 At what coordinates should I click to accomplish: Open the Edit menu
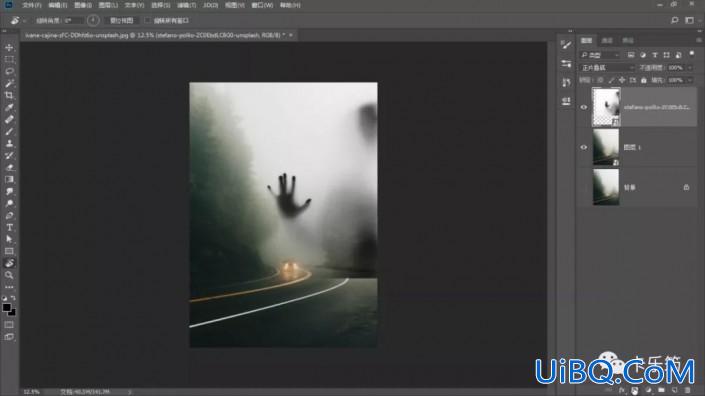(58, 5)
